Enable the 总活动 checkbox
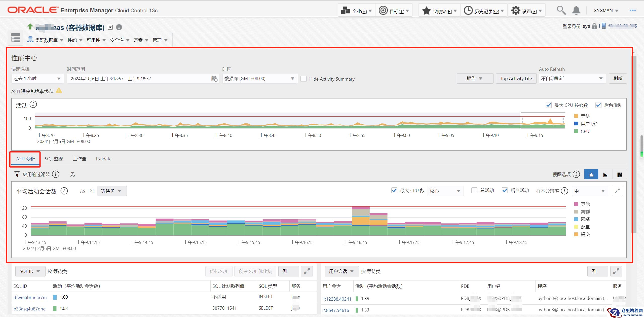644x318 pixels. click(474, 191)
